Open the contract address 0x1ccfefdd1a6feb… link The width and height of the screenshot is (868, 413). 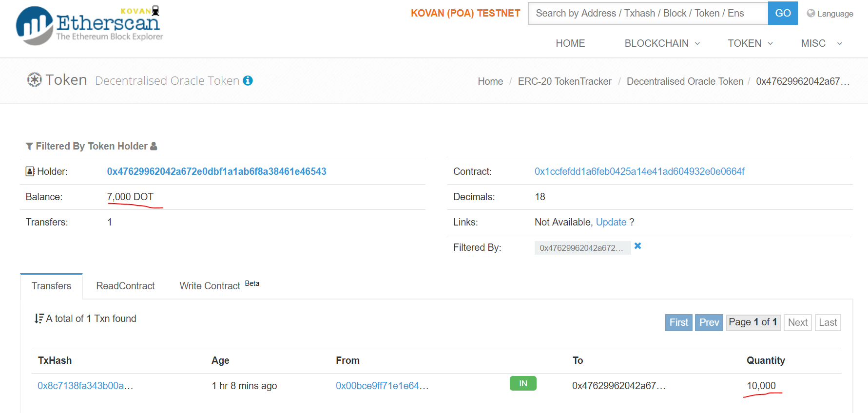(x=639, y=171)
